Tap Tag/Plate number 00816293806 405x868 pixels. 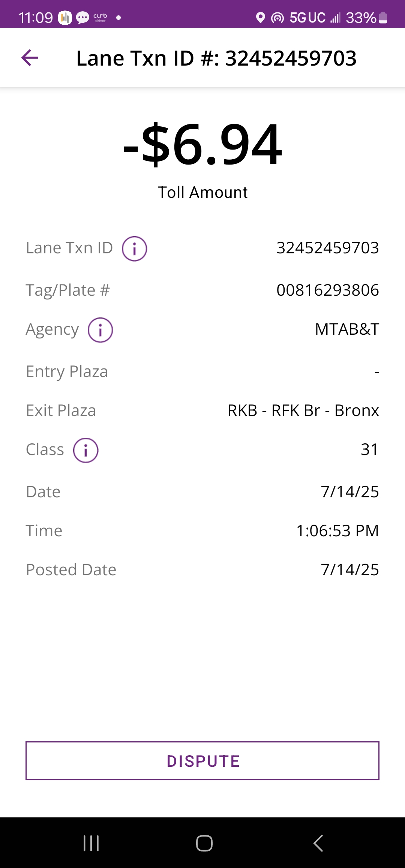[x=327, y=290]
